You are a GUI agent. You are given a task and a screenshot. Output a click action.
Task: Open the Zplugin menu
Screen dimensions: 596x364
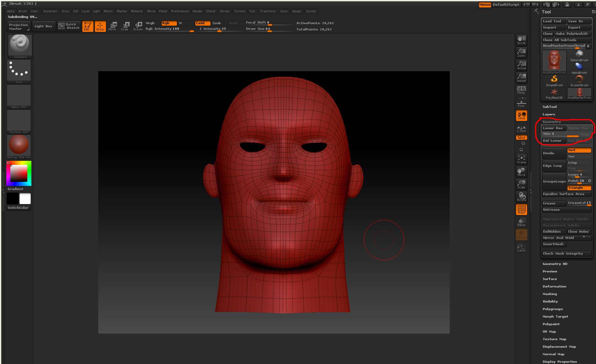click(x=296, y=11)
